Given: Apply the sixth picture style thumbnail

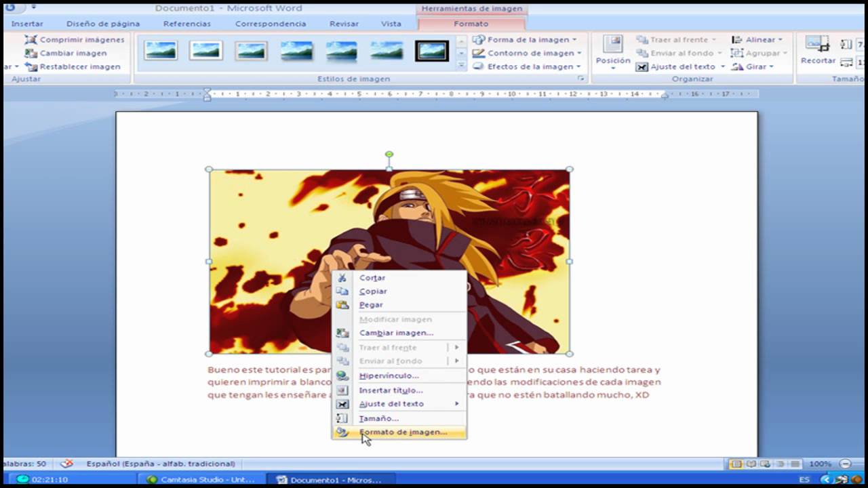Looking at the screenshot, I should click(387, 50).
